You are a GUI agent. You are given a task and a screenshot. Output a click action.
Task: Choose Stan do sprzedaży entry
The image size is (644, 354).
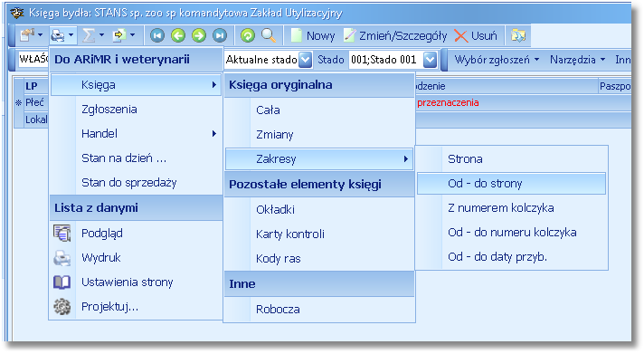point(136,183)
